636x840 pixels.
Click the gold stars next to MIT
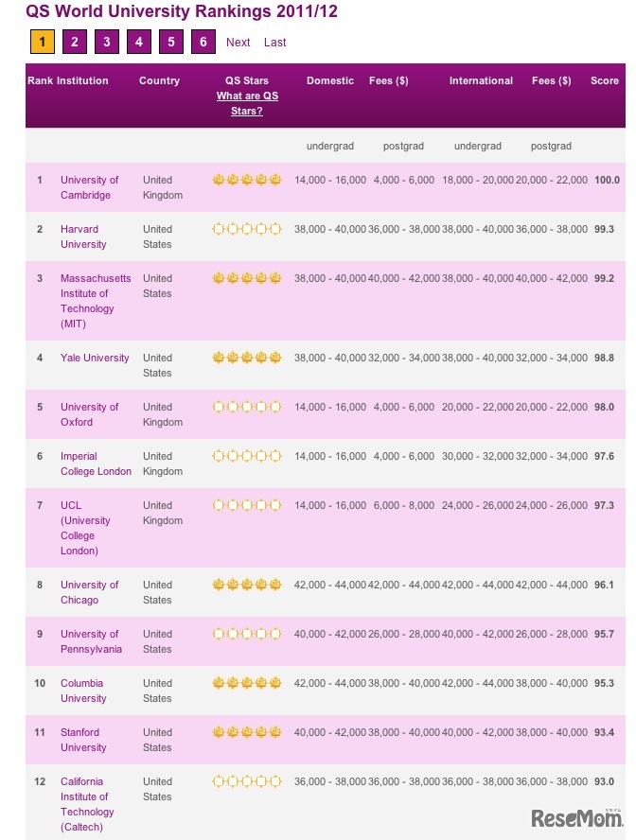[x=245, y=277]
